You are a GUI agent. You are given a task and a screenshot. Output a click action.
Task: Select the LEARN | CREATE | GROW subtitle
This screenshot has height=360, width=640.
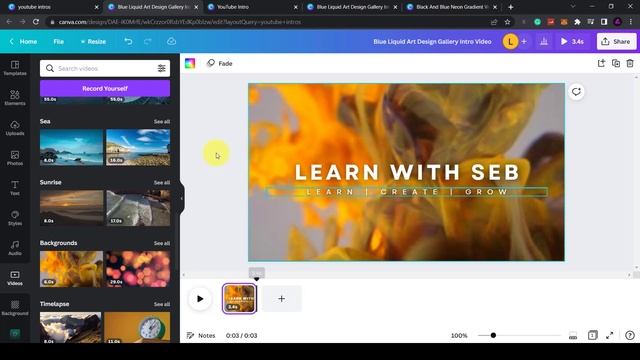(407, 192)
